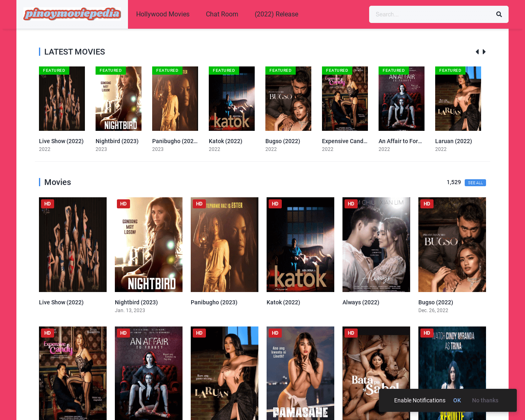Accept notifications with the OK button

coord(457,400)
